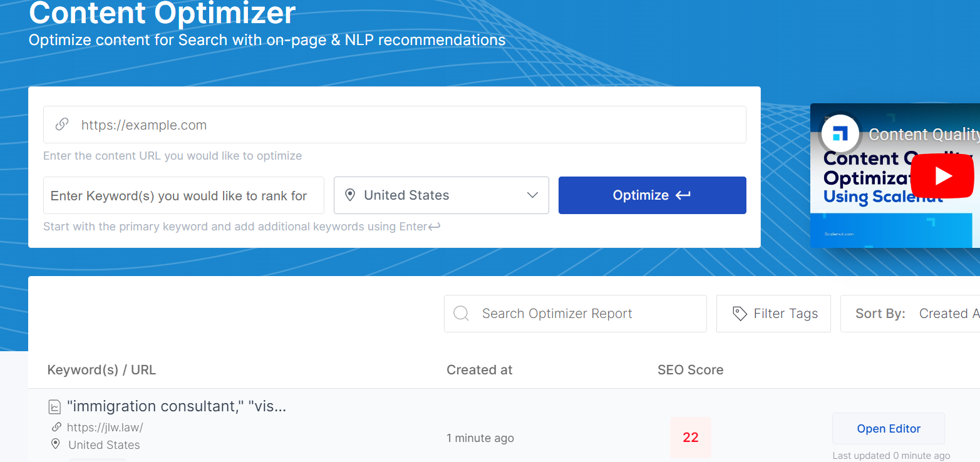The width and height of the screenshot is (980, 462).
Task: Click the link icon beside jlw.law URL
Action: pyautogui.click(x=56, y=428)
